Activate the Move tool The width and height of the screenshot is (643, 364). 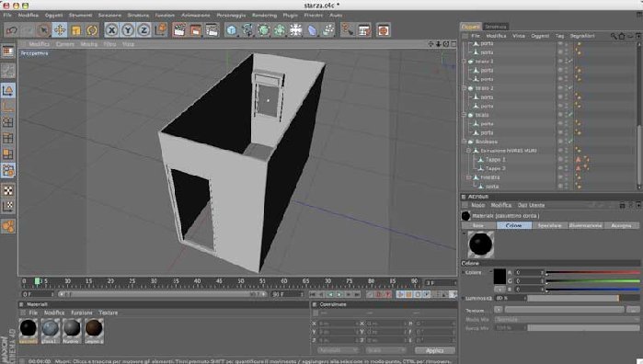[x=60, y=30]
